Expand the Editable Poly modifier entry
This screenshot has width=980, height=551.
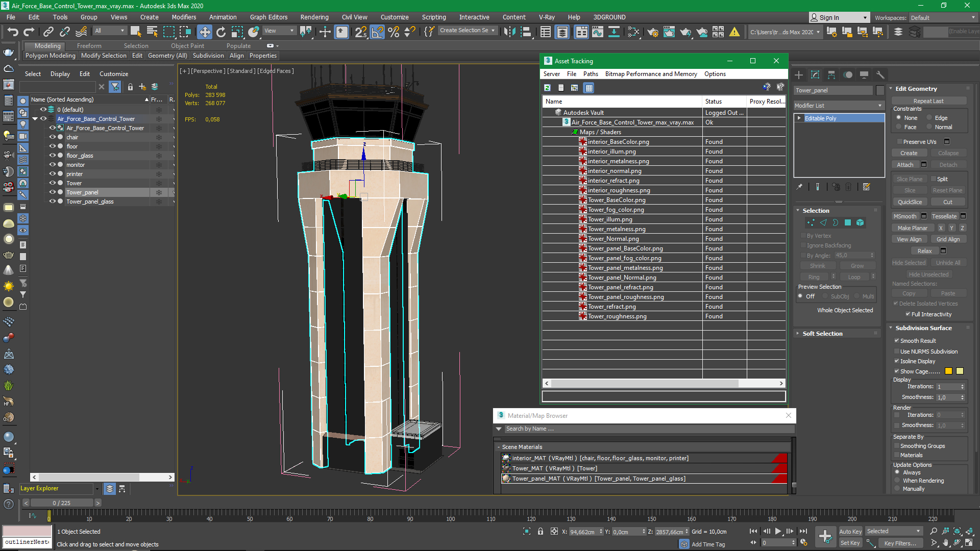(799, 118)
